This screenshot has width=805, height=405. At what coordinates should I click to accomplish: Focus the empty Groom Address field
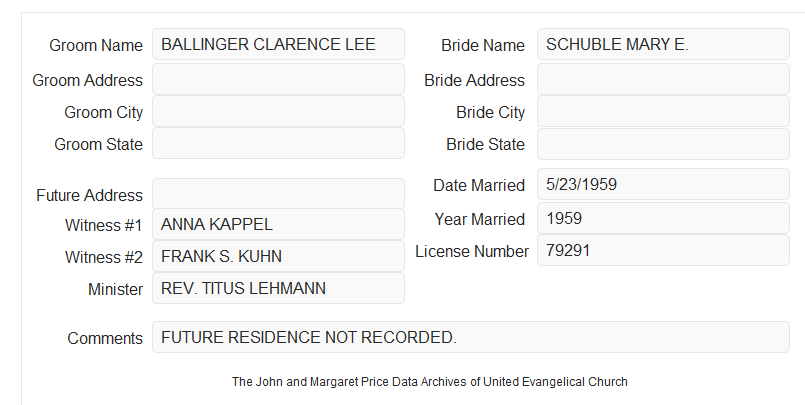click(x=278, y=79)
